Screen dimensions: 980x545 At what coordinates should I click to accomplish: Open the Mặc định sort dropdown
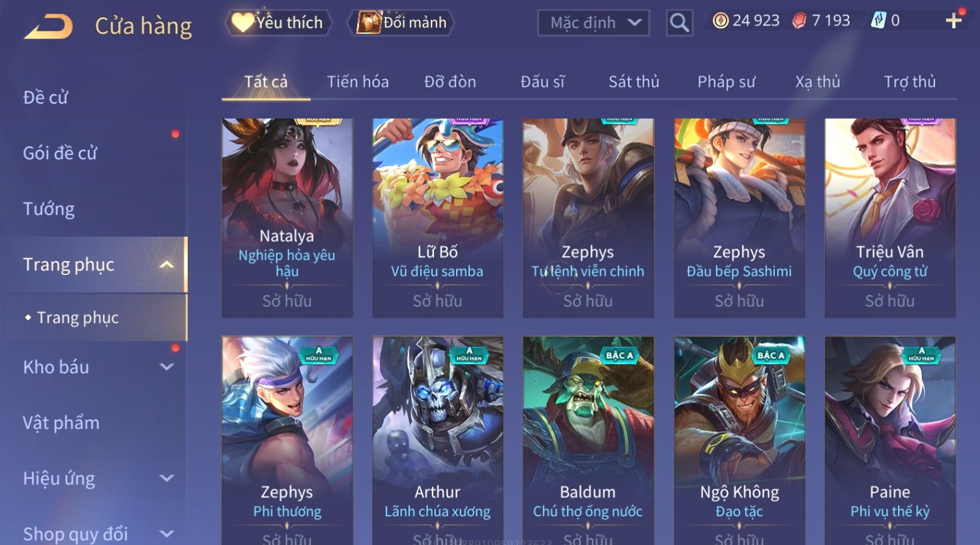pos(594,23)
